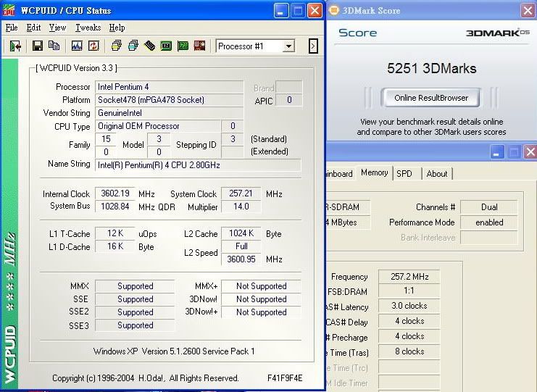Click the Online ResultBrowser button
Screen dimensions: 537x392
tap(431, 97)
